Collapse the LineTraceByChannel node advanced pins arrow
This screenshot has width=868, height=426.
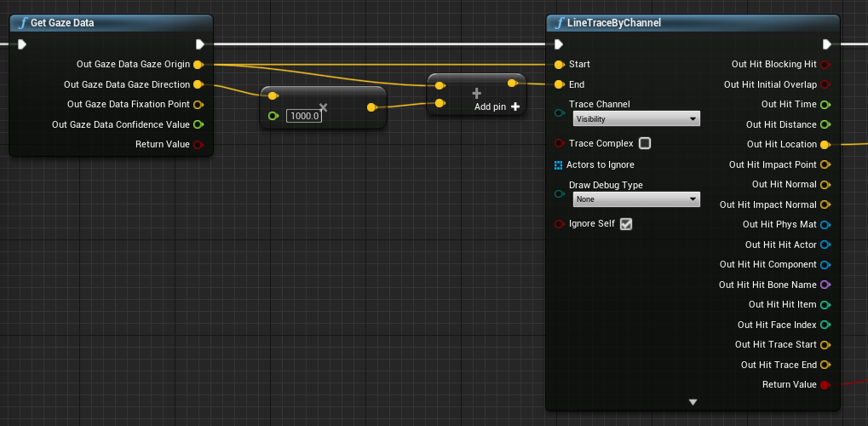pyautogui.click(x=693, y=402)
